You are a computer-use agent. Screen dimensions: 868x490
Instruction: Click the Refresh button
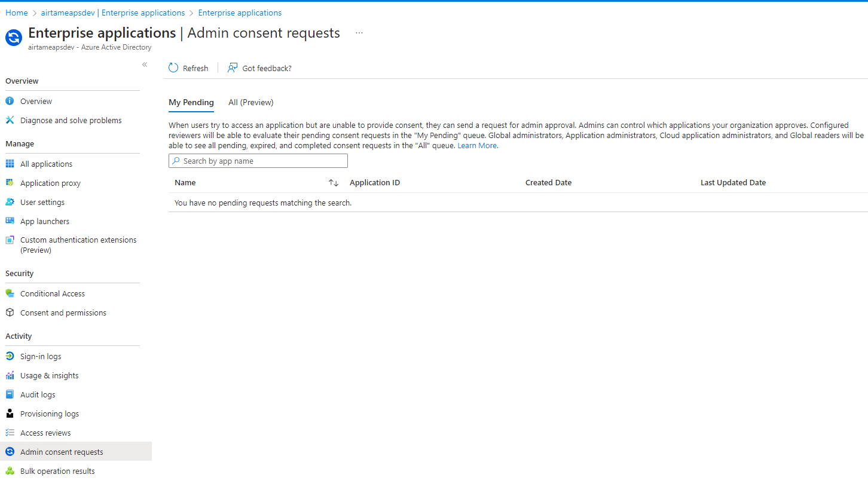188,68
